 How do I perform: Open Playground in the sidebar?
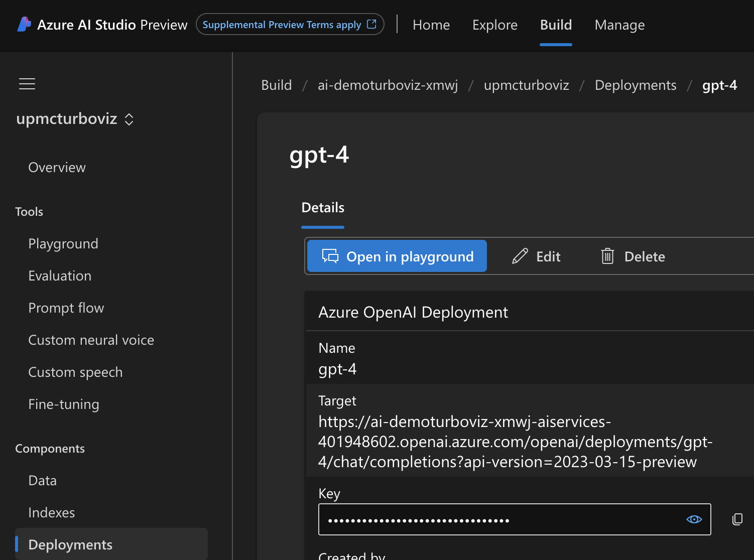pyautogui.click(x=63, y=244)
